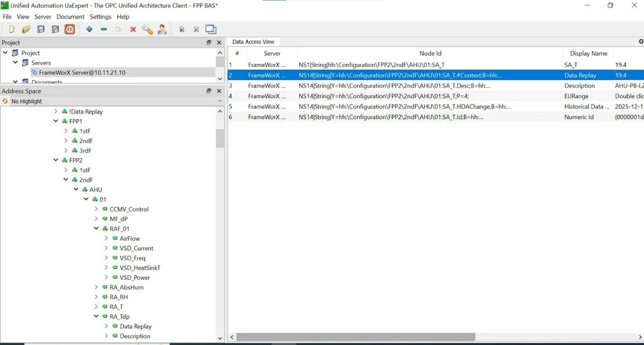Expand the !Data Replay node

click(x=56, y=112)
